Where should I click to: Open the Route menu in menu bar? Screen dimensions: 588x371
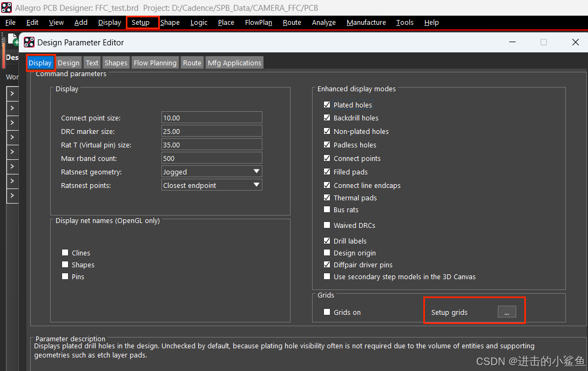292,23
